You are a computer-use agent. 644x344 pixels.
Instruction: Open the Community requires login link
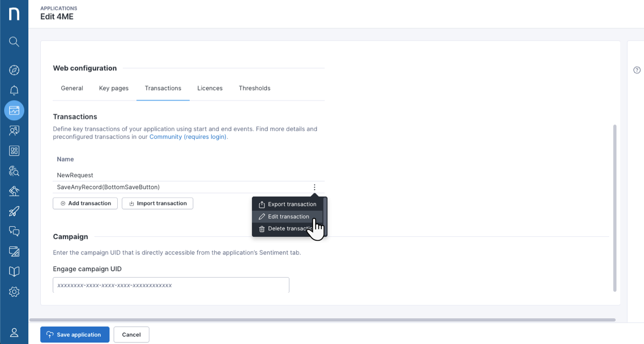coord(188,136)
